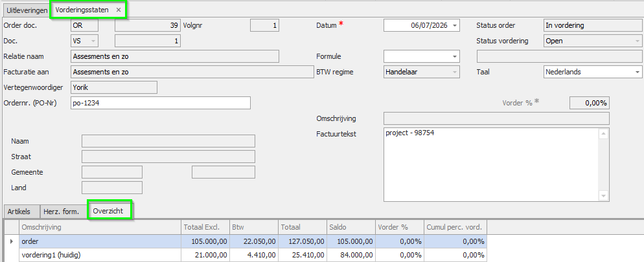Click the Omschrijving input field
The height and width of the screenshot is (262, 644).
pos(496,118)
